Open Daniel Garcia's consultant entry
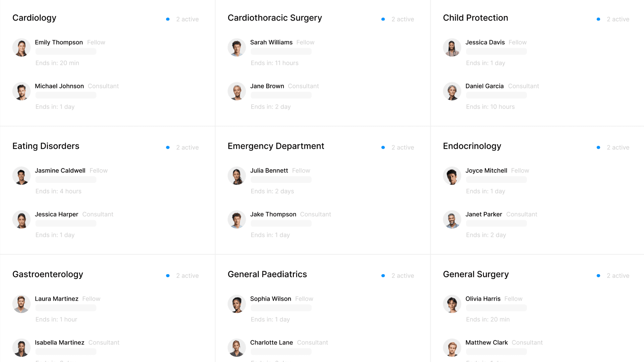 point(484,86)
